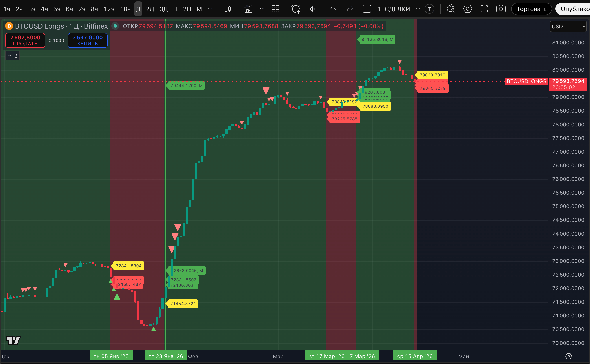Image resolution: width=590 pixels, height=364 pixels.
Task: Take a chart snapshot with the camera icon
Action: [x=501, y=9]
